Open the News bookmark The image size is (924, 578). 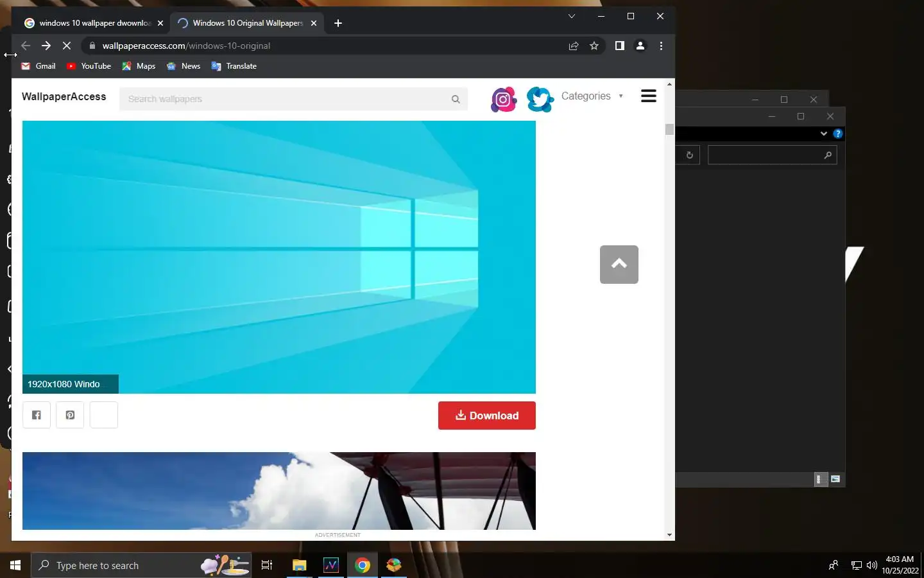coord(184,66)
